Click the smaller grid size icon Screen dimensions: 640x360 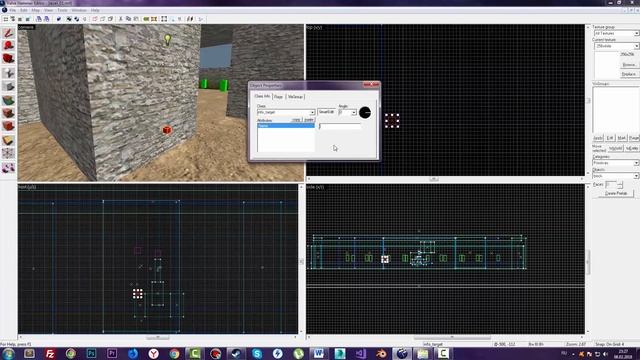tap(20, 19)
